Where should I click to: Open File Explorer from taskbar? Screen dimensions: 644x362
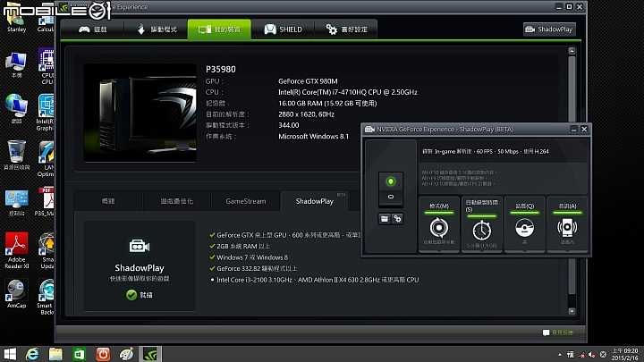point(55,354)
